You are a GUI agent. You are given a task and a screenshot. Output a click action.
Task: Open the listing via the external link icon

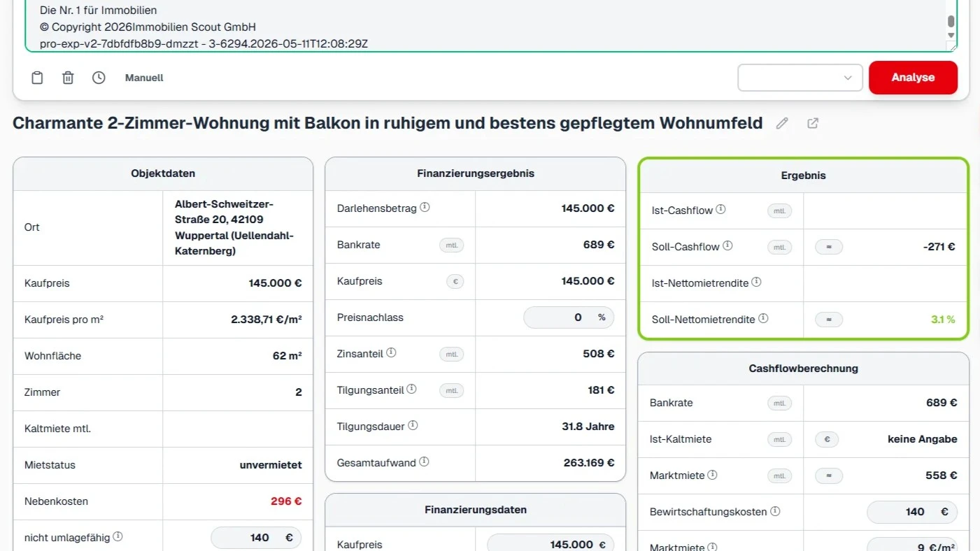[x=813, y=123]
